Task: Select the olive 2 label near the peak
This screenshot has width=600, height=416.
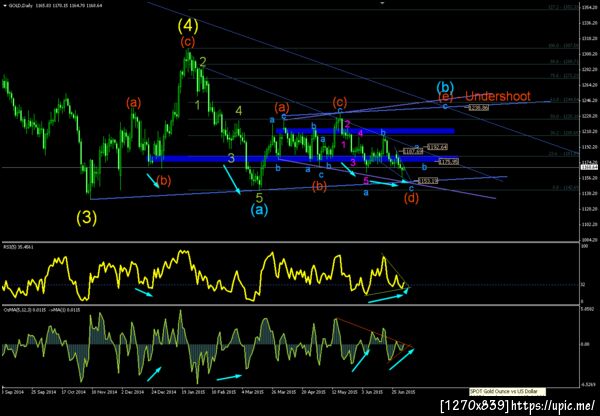Action: coord(203,62)
